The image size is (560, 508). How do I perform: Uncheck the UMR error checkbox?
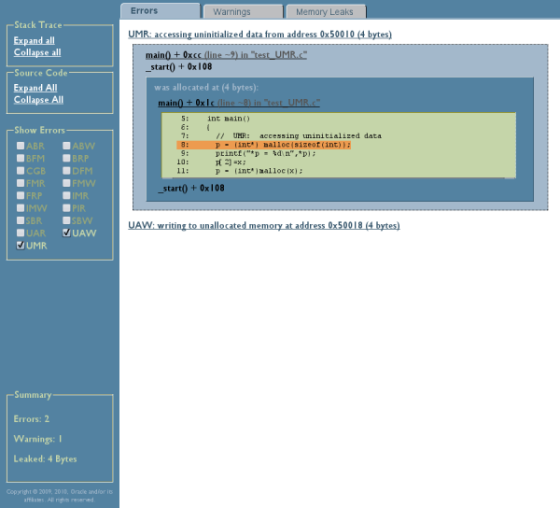point(20,245)
